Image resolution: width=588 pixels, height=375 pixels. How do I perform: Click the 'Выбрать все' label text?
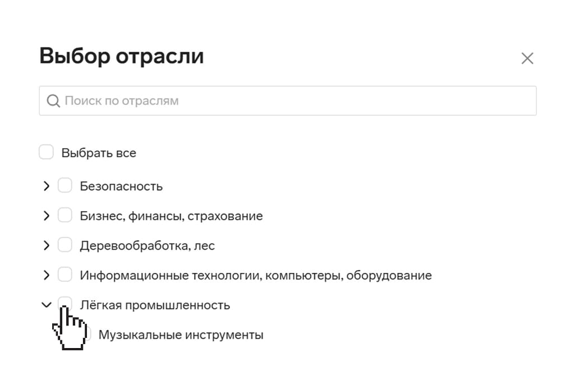99,153
